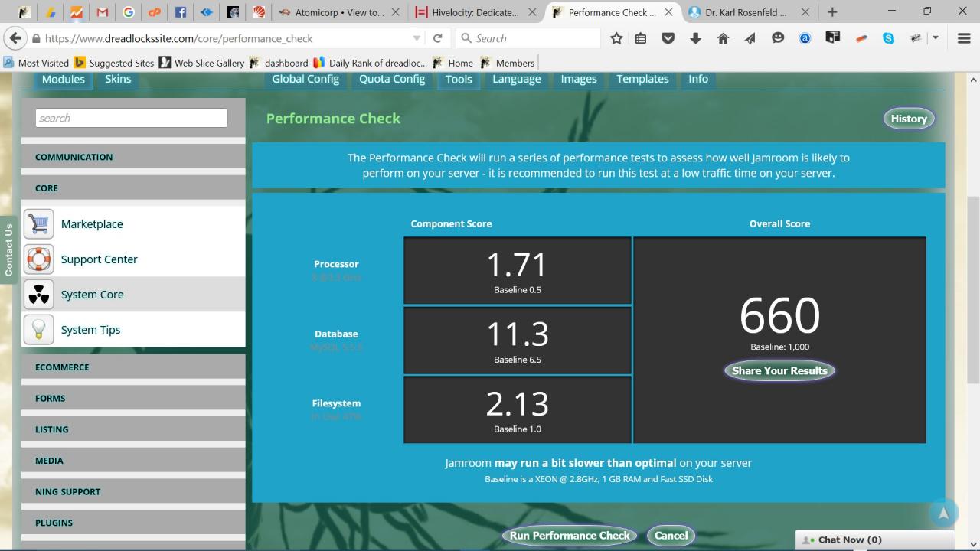
Task: Open the Pocket icon in the toolbar
Action: [x=668, y=38]
